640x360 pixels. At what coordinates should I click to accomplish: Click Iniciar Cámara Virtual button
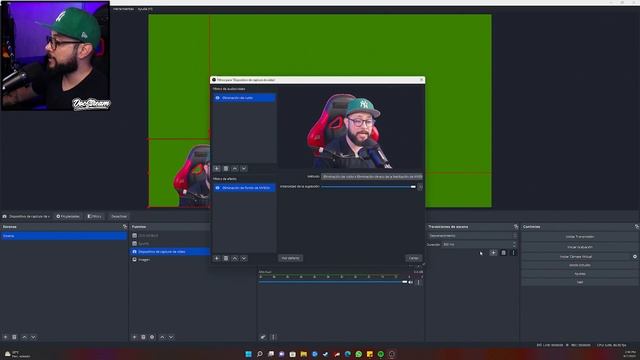576,257
